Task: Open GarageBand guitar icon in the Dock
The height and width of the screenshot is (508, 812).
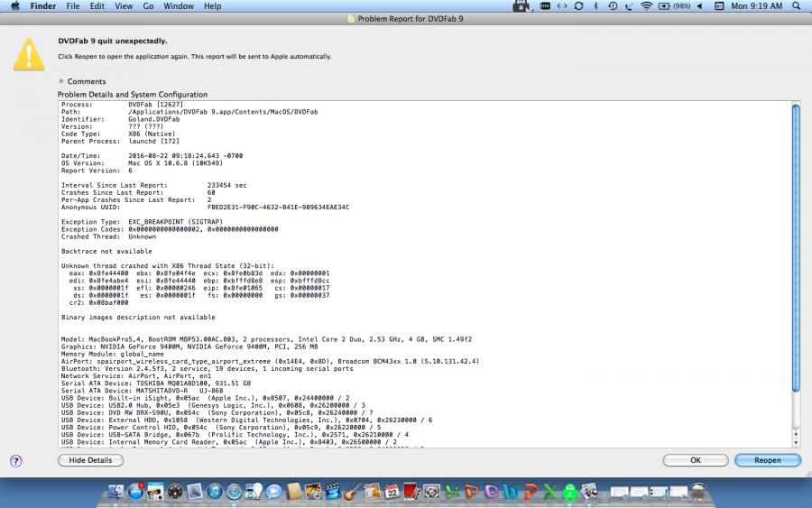Action: tap(352, 492)
